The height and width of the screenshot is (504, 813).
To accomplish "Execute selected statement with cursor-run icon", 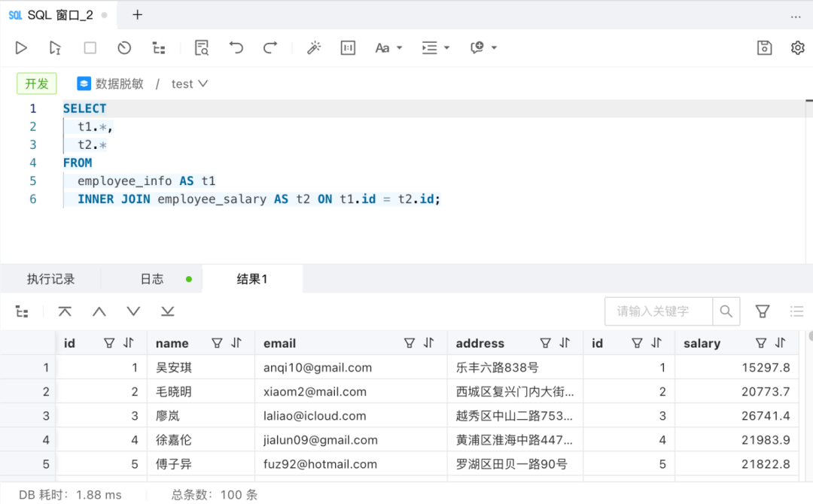I will click(55, 48).
